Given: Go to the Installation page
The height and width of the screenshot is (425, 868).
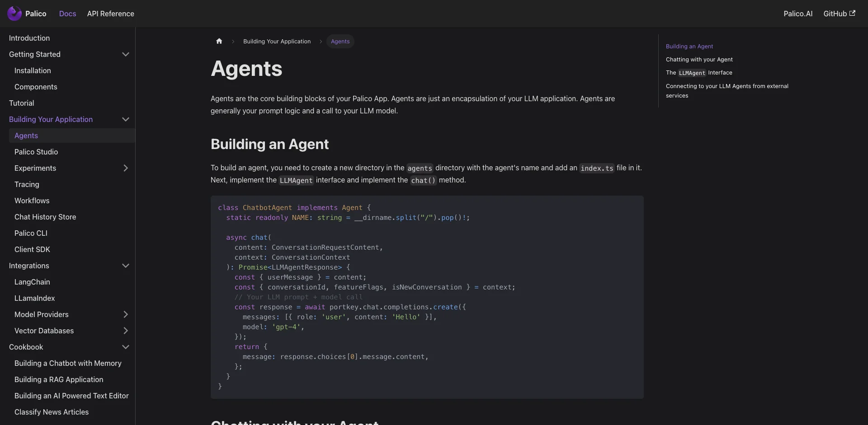Looking at the screenshot, I should coord(33,70).
